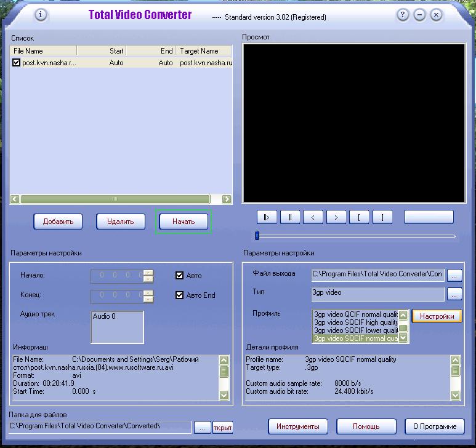Click the Папка для файлов path field
This screenshot has height=448, width=476.
[100, 427]
